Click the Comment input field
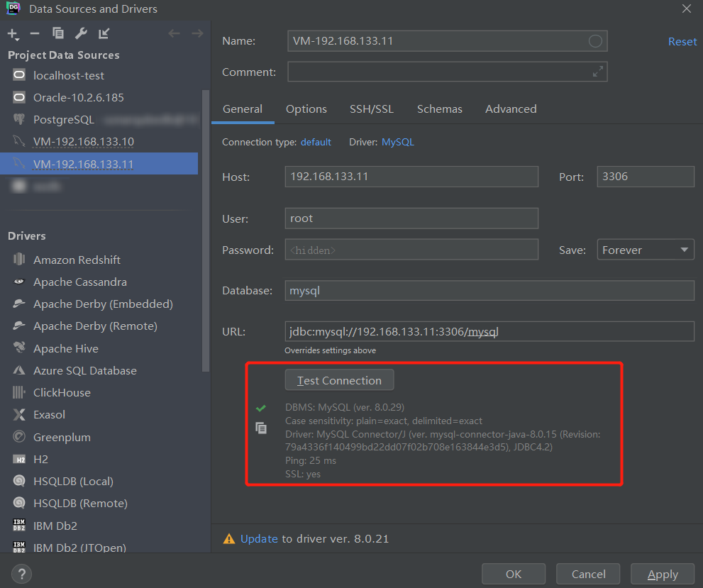 [x=448, y=72]
